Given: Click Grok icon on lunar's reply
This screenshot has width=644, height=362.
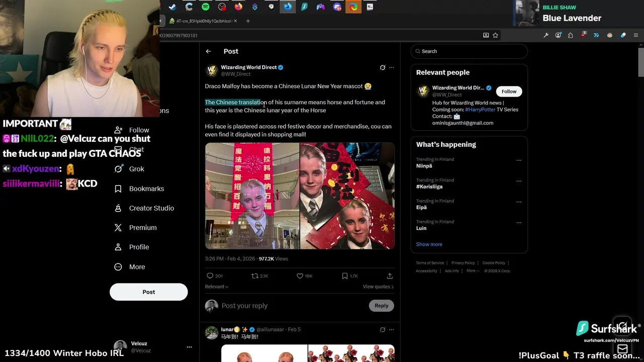Looking at the screenshot, I should pyautogui.click(x=382, y=330).
